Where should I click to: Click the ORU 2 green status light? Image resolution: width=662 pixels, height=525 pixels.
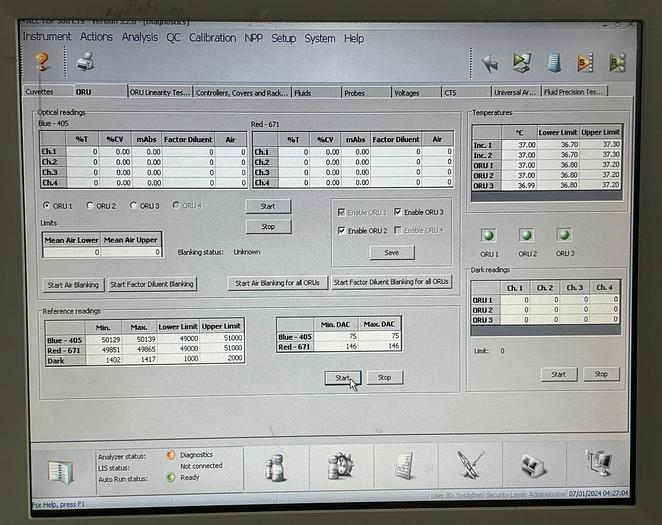point(526,235)
